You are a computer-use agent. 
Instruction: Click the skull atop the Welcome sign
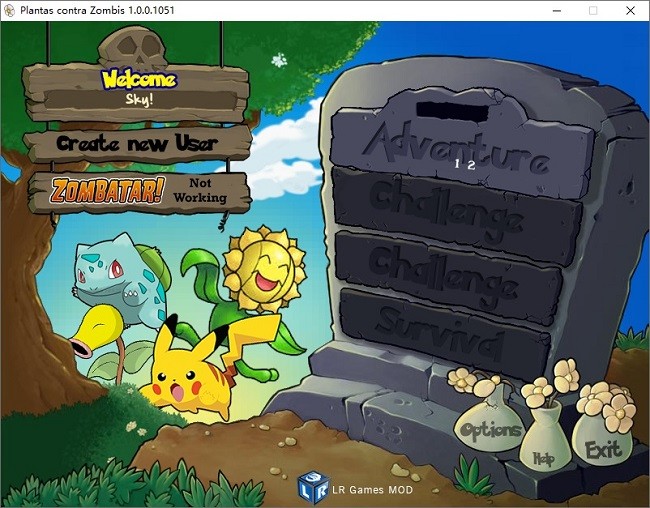pyautogui.click(x=133, y=47)
